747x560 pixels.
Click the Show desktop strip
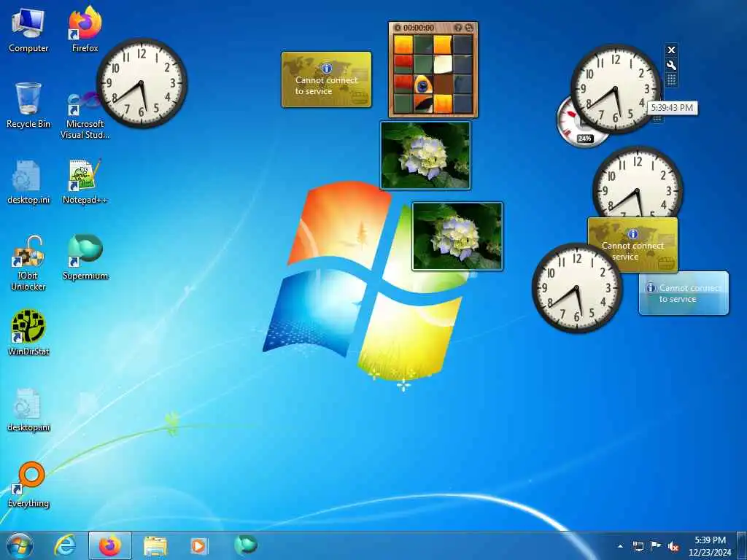click(x=742, y=546)
